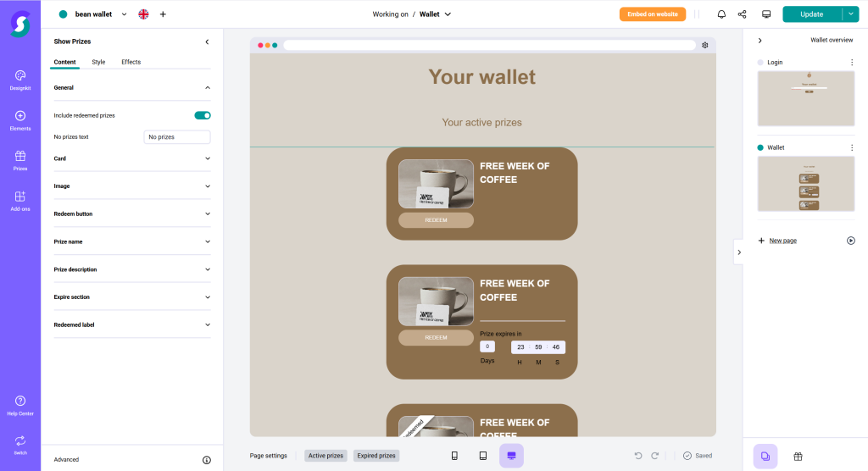
Task: Toggle Active prizes view
Action: [325, 456]
